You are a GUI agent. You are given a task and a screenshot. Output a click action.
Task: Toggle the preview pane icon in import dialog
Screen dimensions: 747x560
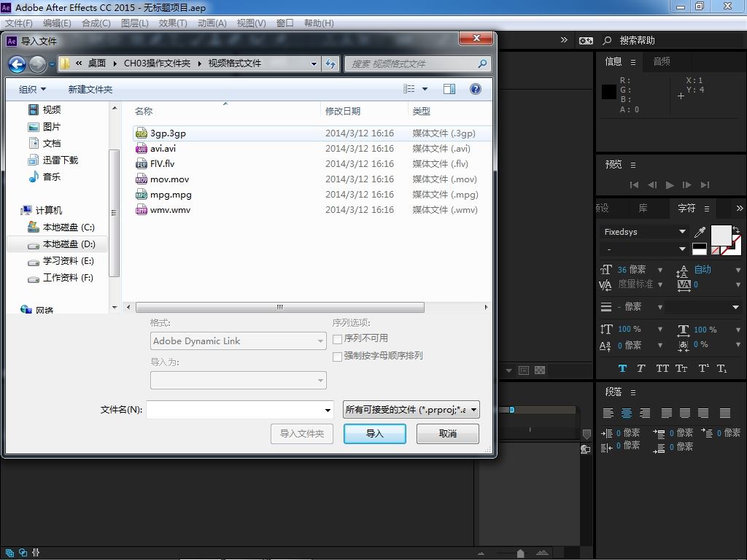[x=449, y=89]
